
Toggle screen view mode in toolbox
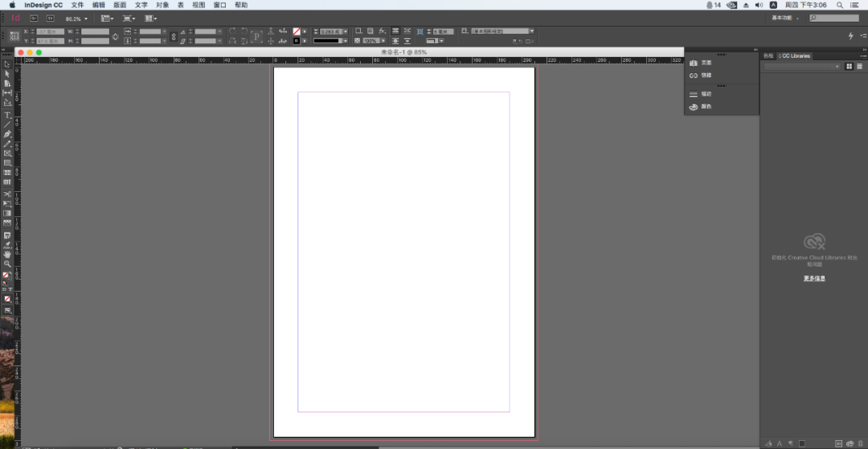click(7, 311)
